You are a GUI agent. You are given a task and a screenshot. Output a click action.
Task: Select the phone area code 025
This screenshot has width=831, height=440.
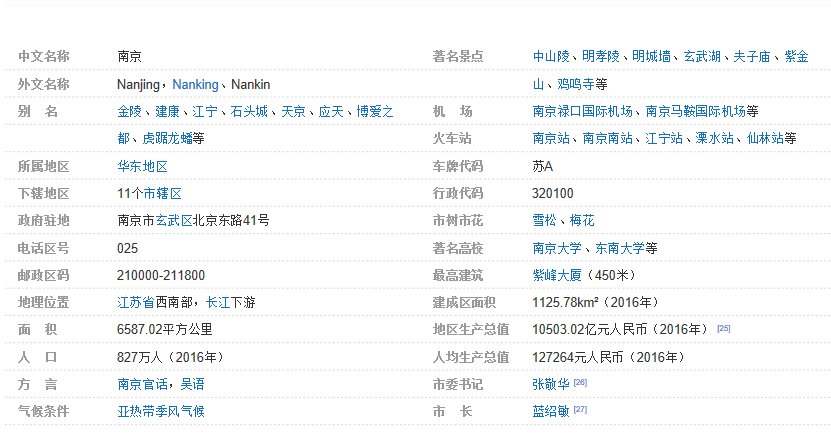(x=128, y=248)
